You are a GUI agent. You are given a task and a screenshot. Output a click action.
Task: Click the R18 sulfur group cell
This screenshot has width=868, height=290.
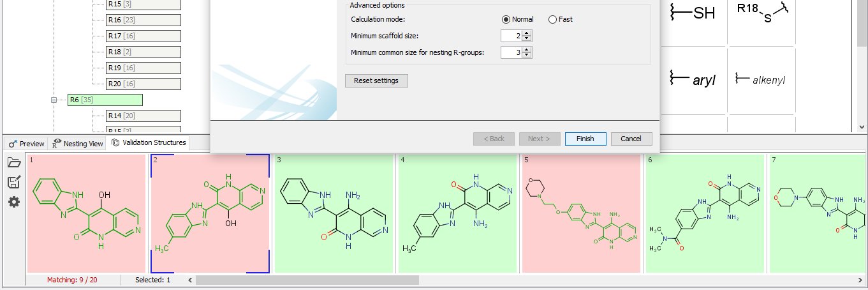(x=761, y=22)
